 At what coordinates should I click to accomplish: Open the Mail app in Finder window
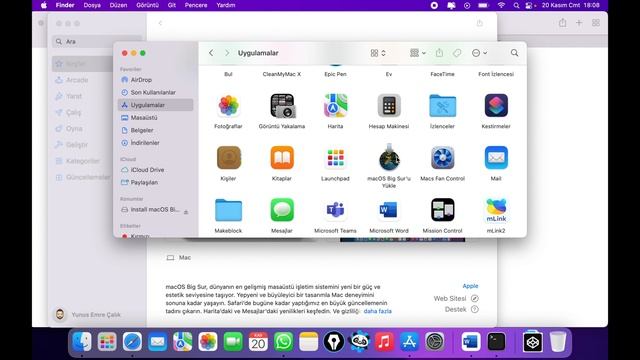[496, 158]
